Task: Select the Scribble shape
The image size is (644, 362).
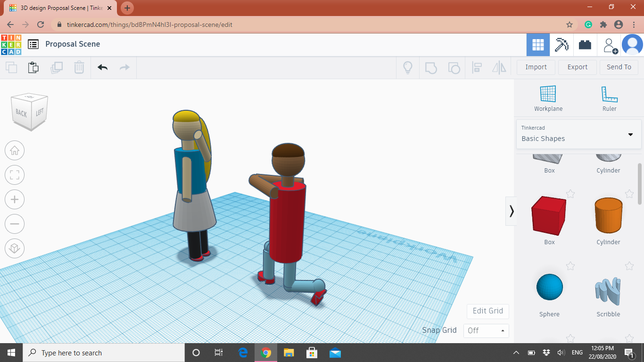Action: [x=608, y=290]
